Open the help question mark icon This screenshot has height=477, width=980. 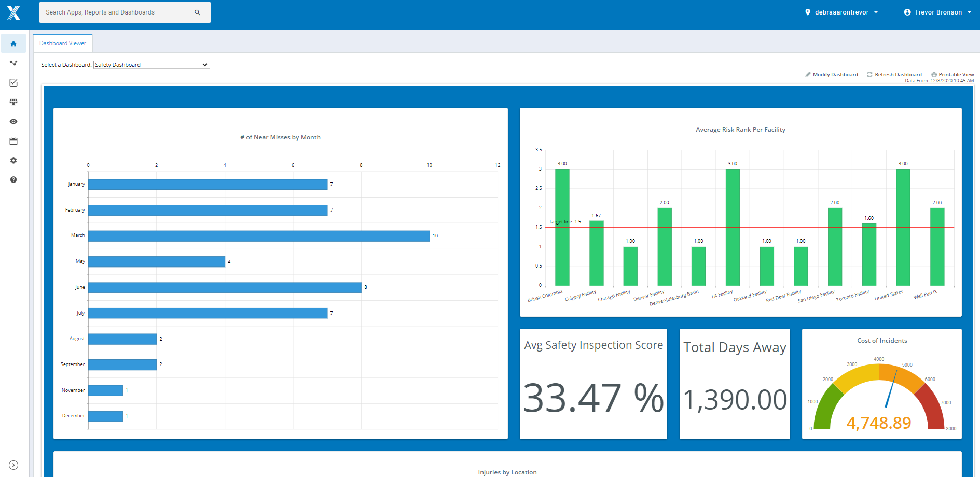pyautogui.click(x=13, y=179)
